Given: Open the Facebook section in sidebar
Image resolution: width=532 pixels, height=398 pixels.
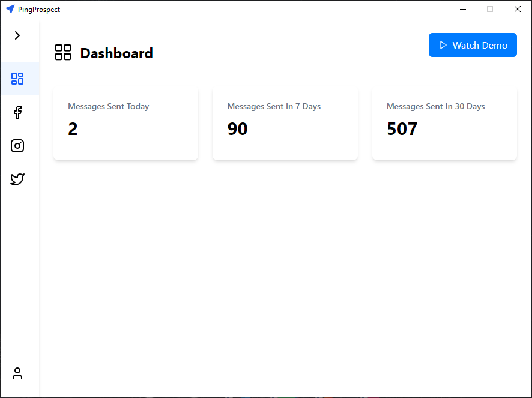Looking at the screenshot, I should pyautogui.click(x=17, y=112).
